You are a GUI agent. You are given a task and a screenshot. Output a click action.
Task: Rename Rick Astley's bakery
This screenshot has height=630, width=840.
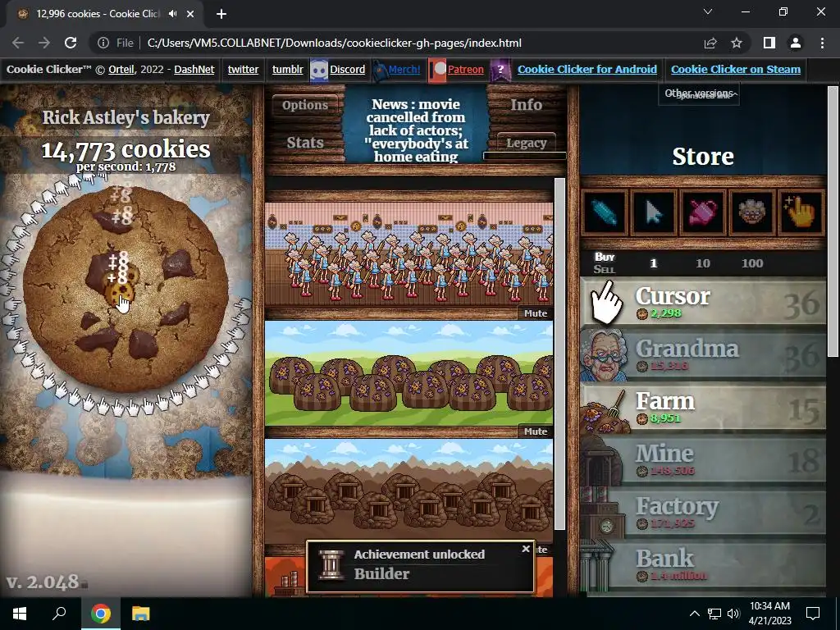126,118
